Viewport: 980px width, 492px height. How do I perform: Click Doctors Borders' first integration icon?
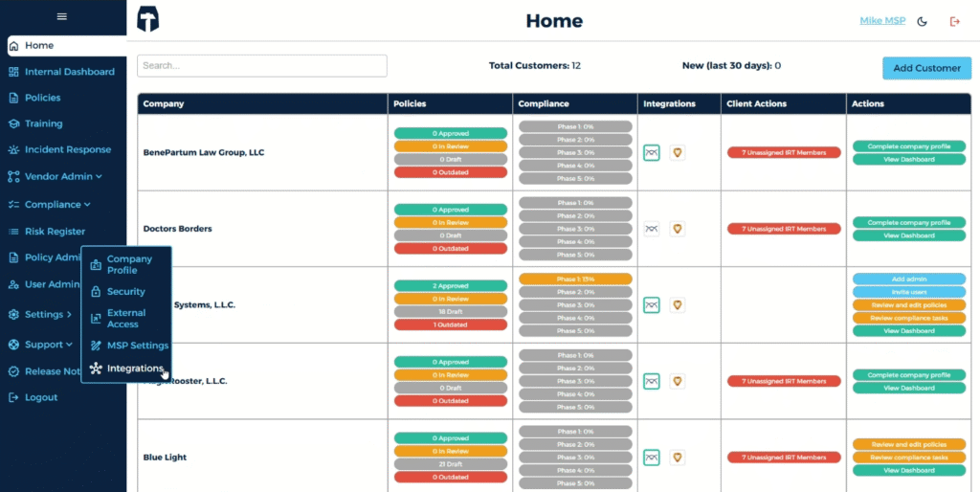(x=651, y=229)
